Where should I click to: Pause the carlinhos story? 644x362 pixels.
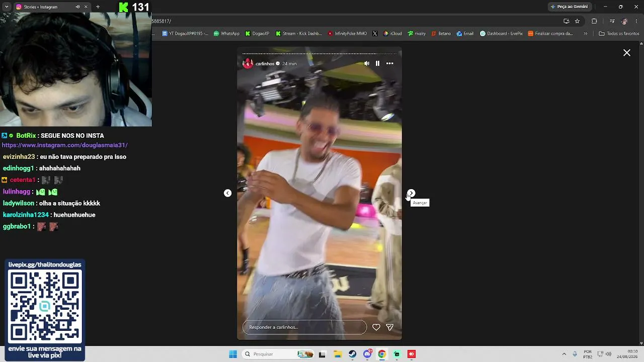tap(377, 63)
